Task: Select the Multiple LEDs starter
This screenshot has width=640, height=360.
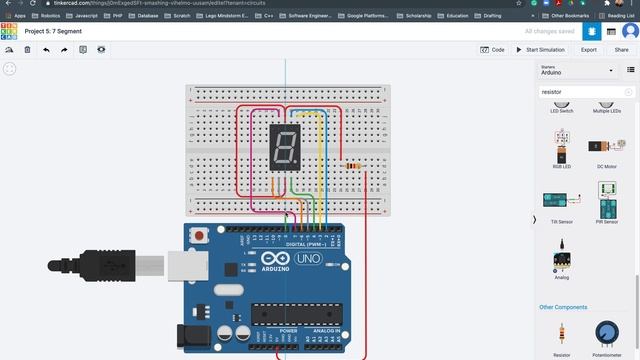Action: click(x=607, y=107)
